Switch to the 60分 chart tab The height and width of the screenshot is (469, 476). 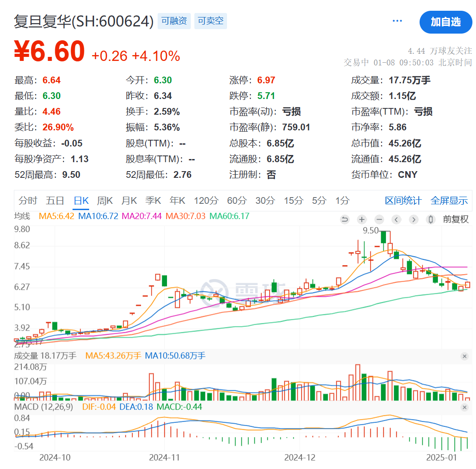237,201
